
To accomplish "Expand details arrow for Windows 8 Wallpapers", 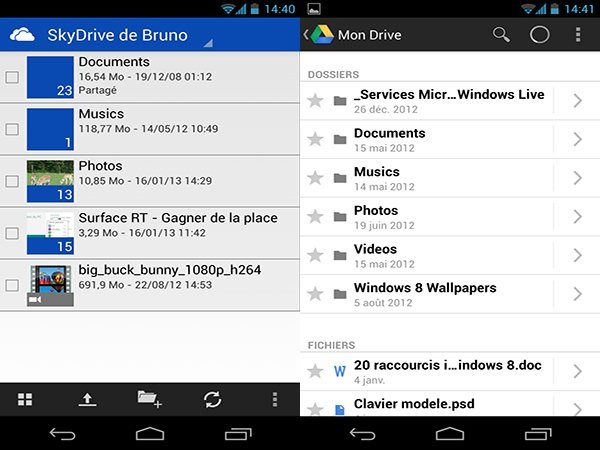I will pos(578,294).
